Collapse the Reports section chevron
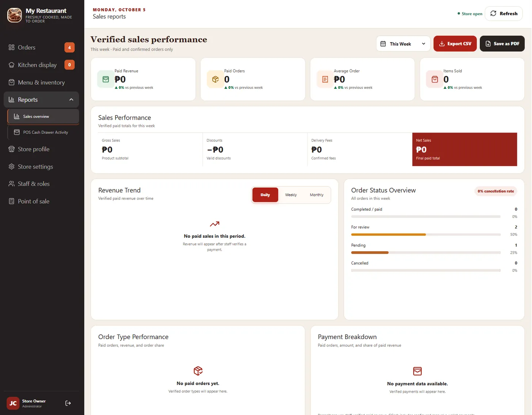532x415 pixels. pyautogui.click(x=71, y=99)
